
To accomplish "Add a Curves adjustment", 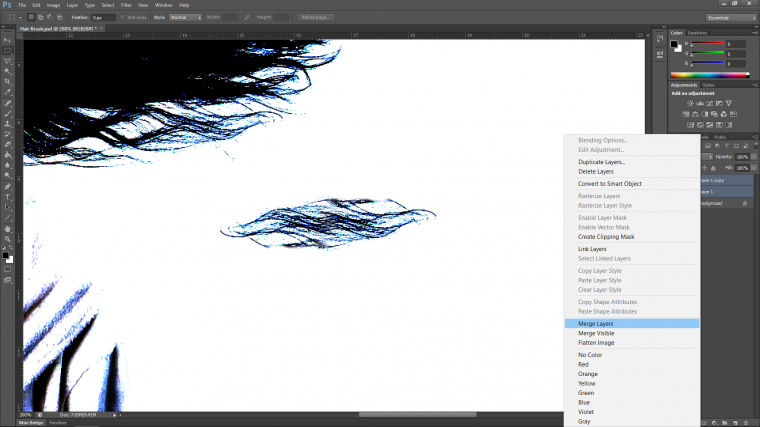I will point(710,103).
